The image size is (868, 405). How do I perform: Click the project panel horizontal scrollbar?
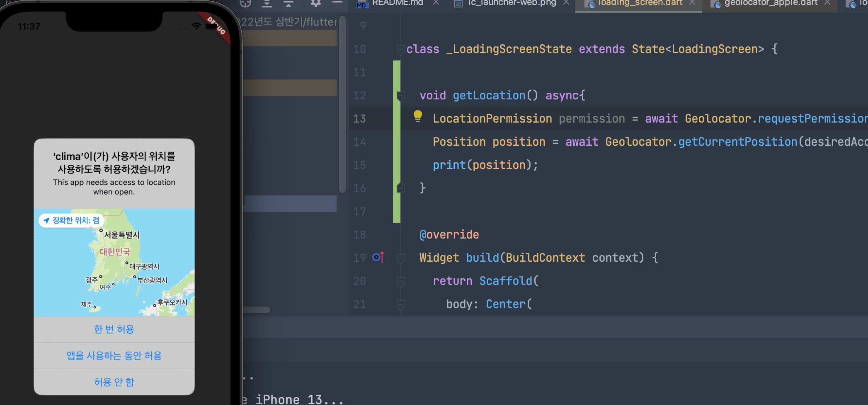click(257, 310)
